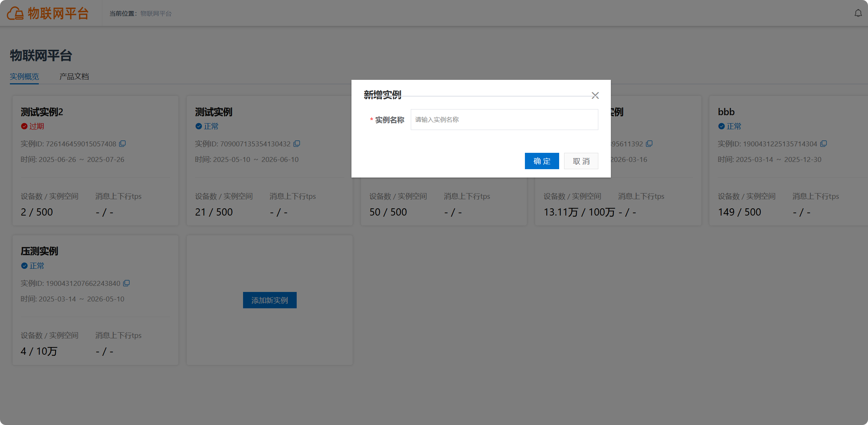
Task: Click the 物联网平台 breadcrumb link
Action: point(156,14)
